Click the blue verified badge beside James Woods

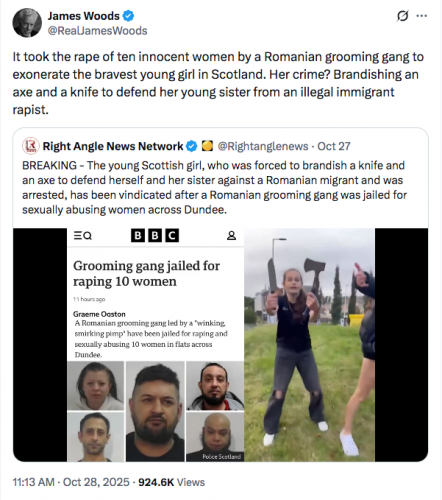(129, 16)
